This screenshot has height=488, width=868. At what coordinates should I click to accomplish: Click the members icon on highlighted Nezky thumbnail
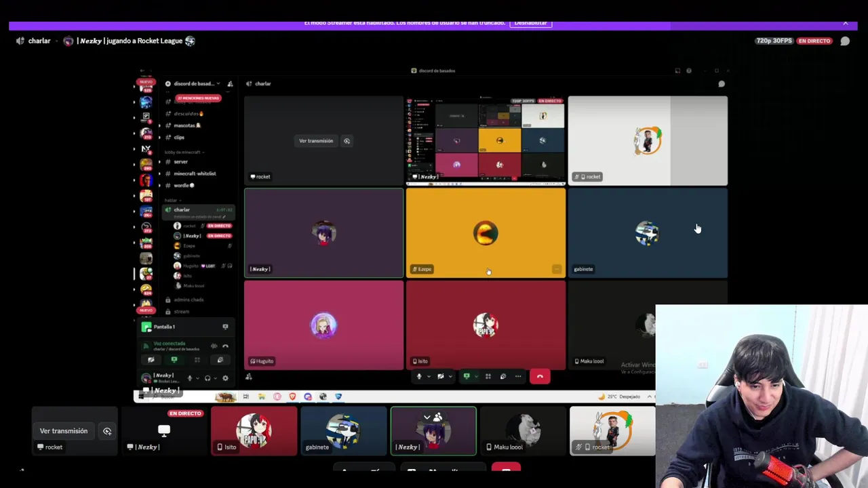[437, 417]
